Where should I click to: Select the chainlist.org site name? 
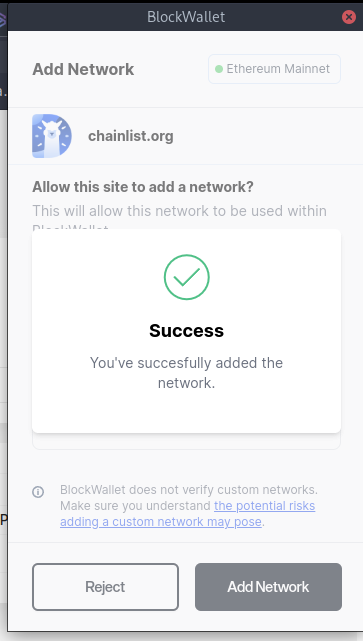[131, 136]
